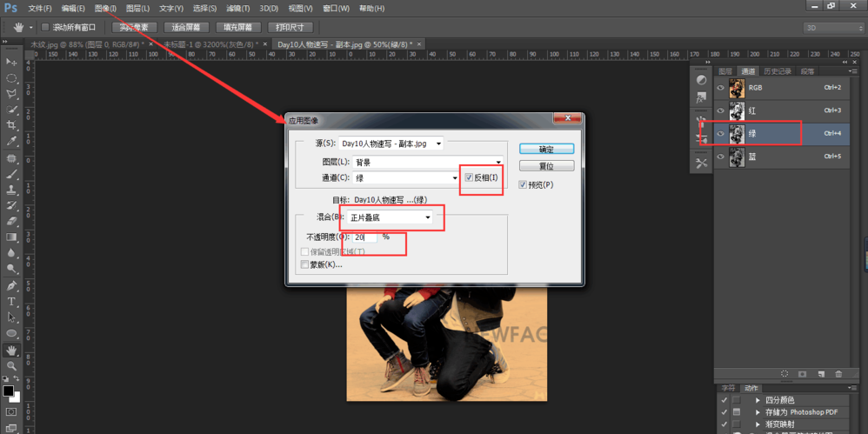The width and height of the screenshot is (868, 434).
Task: Open the 图层(L) layer dropdown
Action: coord(428,162)
